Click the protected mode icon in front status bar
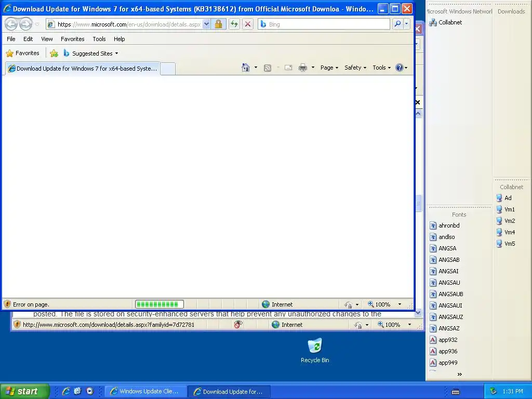This screenshot has width=532, height=399. 349,304
